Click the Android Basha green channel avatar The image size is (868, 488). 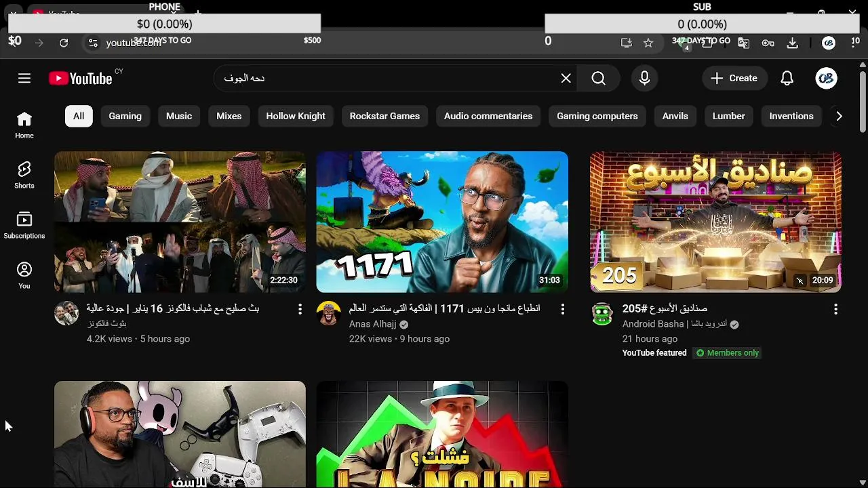[x=602, y=313]
